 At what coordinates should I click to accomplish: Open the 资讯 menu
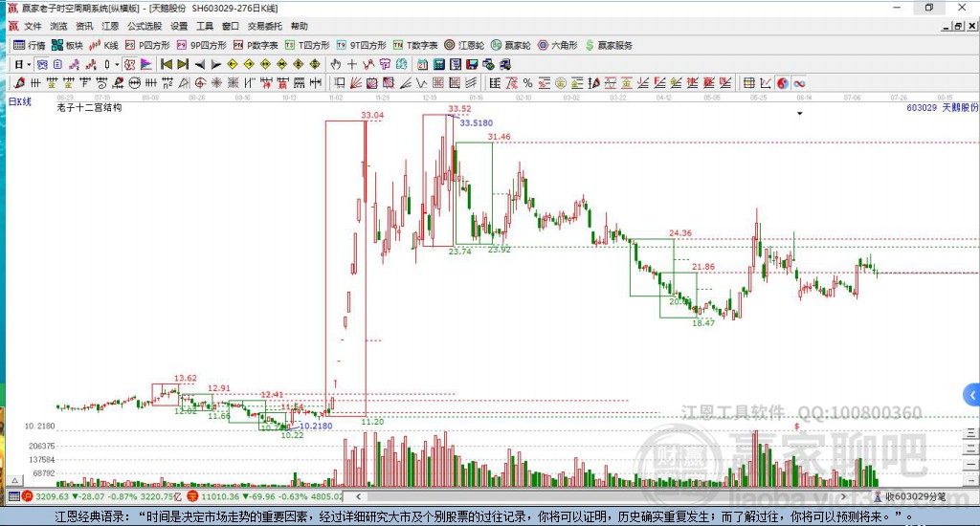pos(84,26)
